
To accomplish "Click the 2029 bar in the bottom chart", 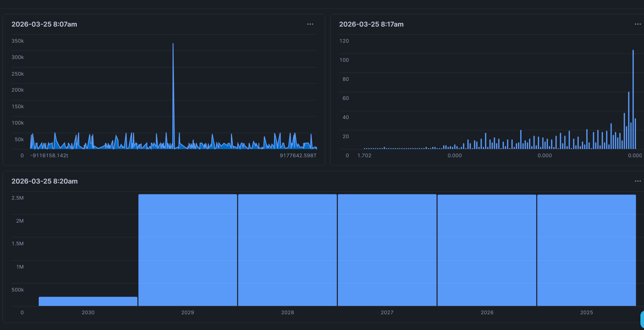I will (x=188, y=250).
